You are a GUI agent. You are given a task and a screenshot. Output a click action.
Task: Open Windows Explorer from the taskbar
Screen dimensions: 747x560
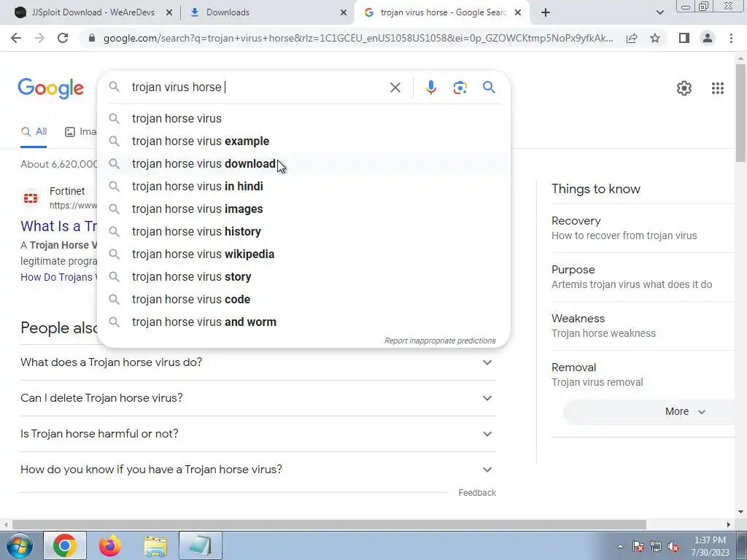pos(155,545)
